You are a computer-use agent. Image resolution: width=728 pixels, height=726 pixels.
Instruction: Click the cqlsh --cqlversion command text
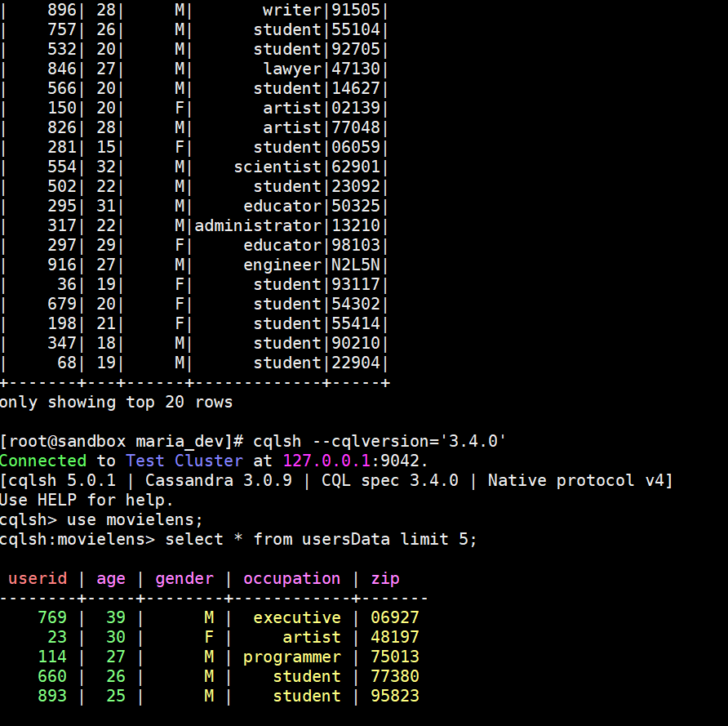pos(380,441)
